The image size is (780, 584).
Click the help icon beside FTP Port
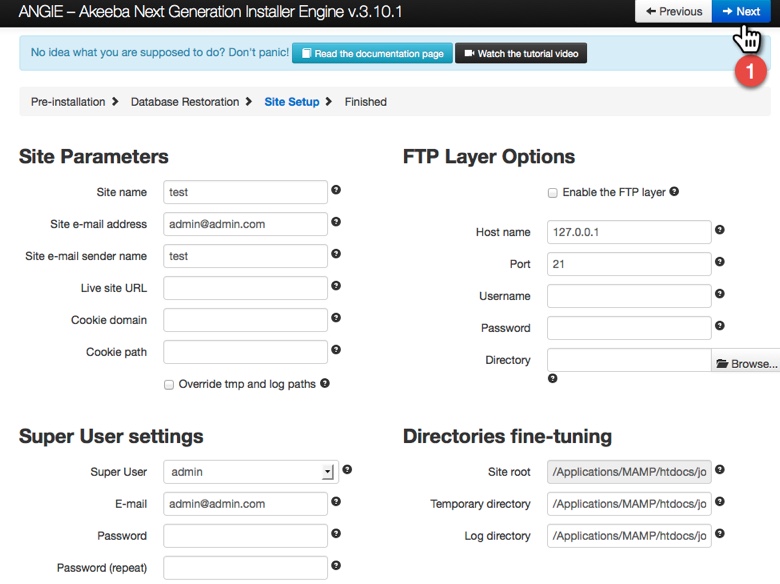[720, 261]
